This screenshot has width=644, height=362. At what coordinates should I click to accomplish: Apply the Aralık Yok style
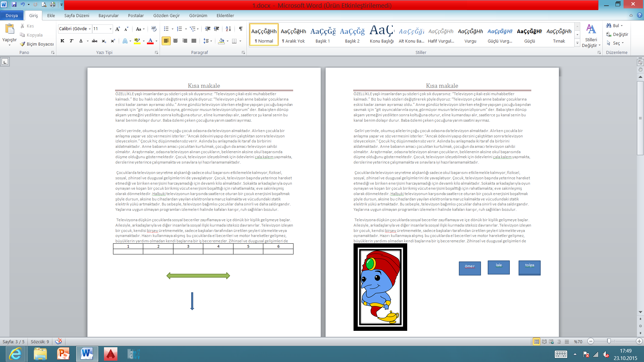click(293, 34)
